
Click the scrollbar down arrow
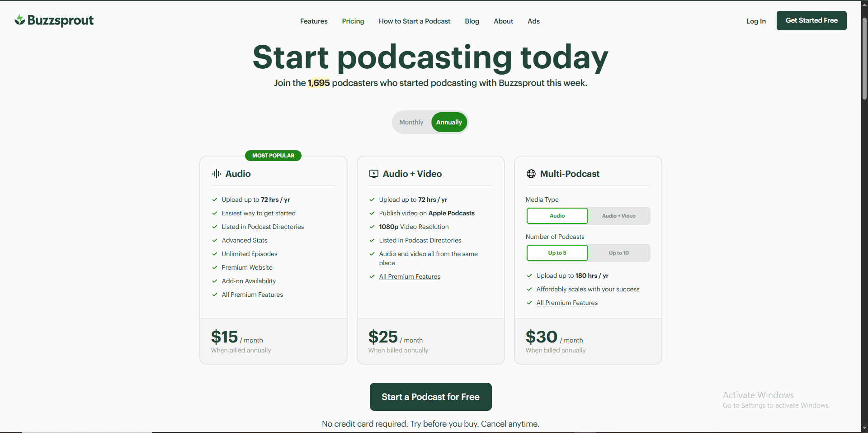[x=864, y=428]
